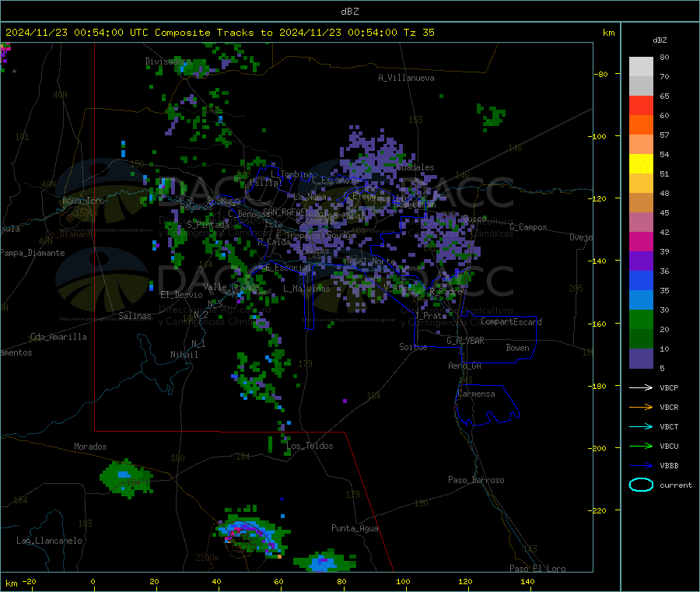Click the Salinas map label
This screenshot has height=592, width=700.
135,316
